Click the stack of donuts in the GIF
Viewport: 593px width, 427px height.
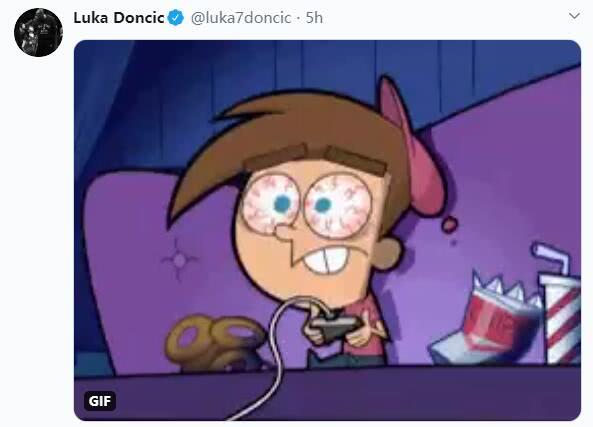click(216, 343)
